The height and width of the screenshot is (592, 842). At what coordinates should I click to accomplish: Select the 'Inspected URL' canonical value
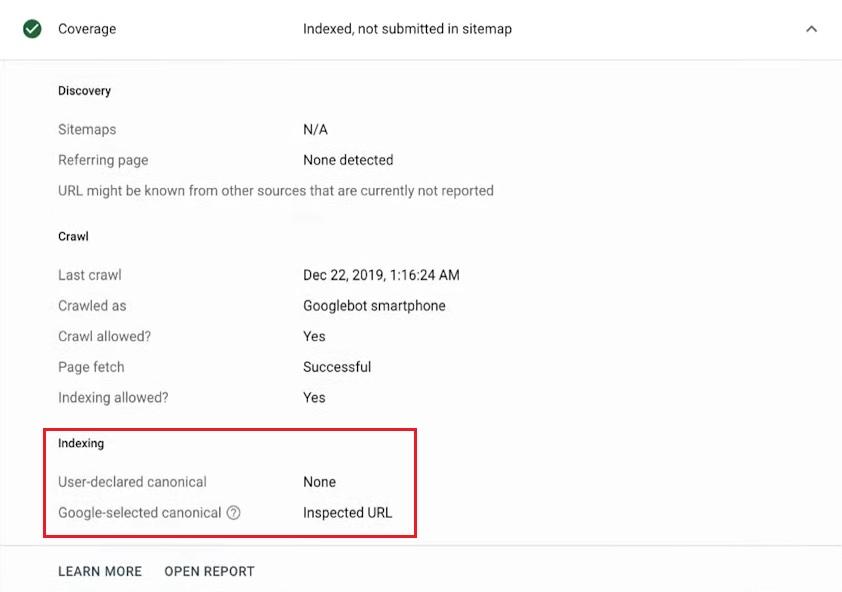(x=347, y=513)
